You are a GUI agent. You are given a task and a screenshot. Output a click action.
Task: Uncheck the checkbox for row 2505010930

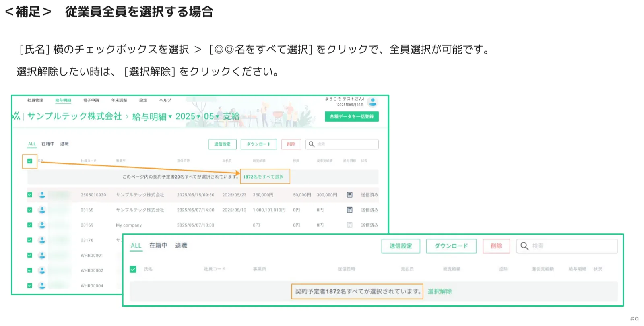click(30, 195)
